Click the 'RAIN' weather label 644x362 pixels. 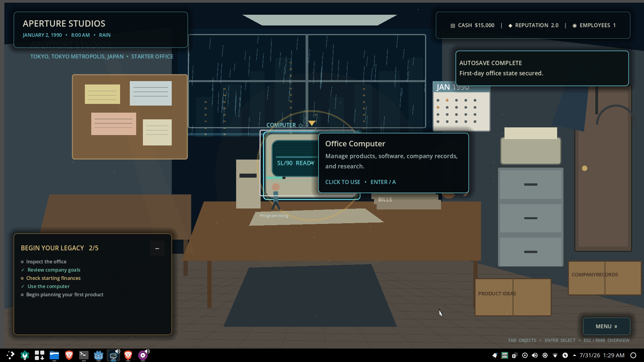105,35
